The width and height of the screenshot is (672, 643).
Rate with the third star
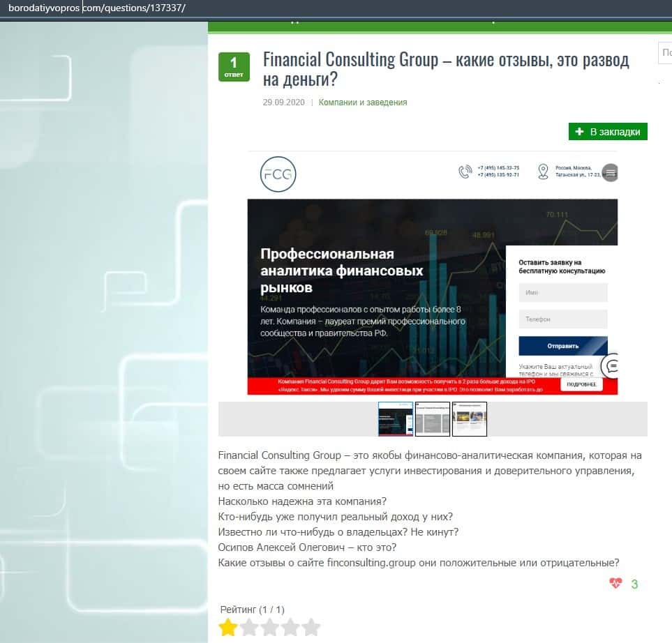[x=269, y=627]
